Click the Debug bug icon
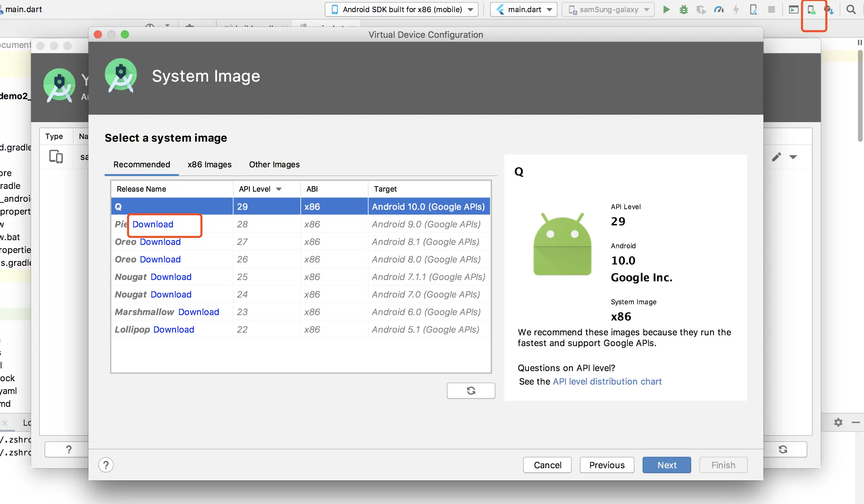 point(684,9)
